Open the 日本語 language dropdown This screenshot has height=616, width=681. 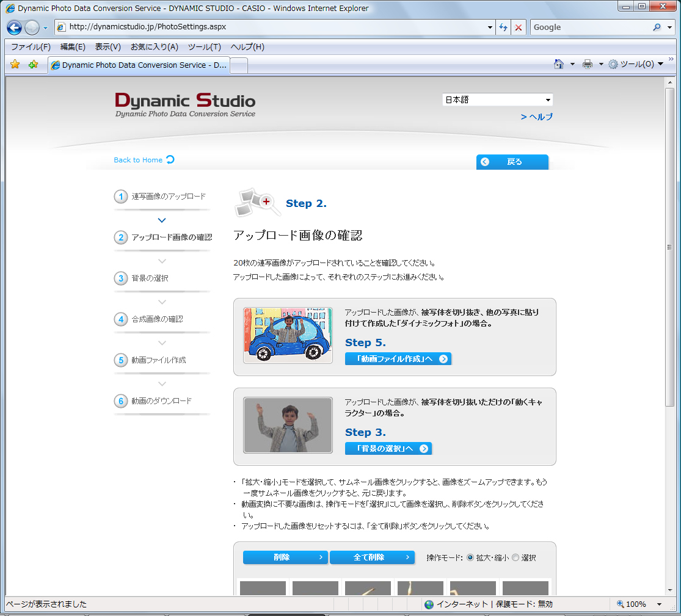pyautogui.click(x=548, y=100)
